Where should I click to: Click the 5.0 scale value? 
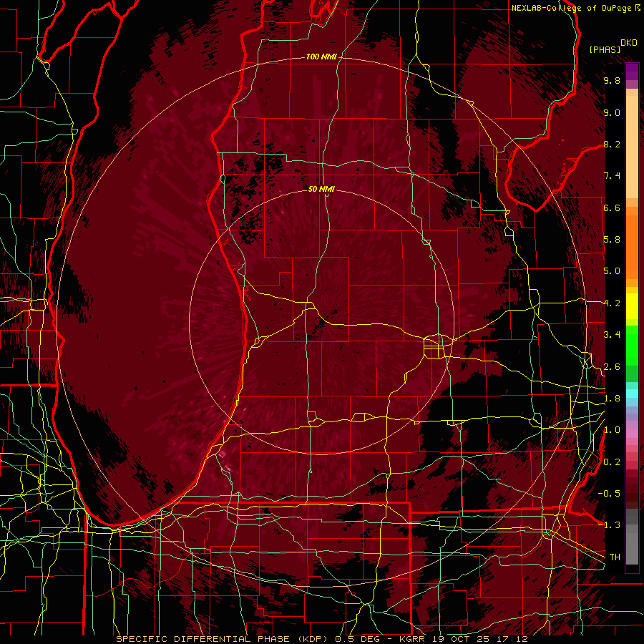pos(612,271)
